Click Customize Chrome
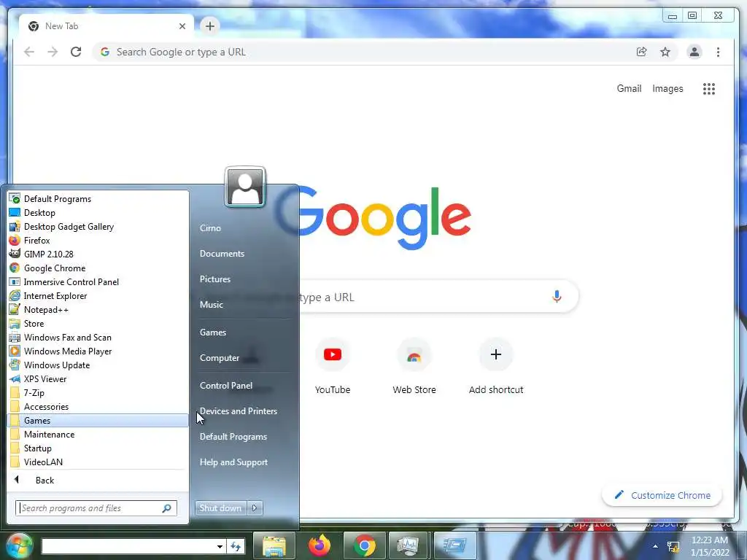 [662, 495]
